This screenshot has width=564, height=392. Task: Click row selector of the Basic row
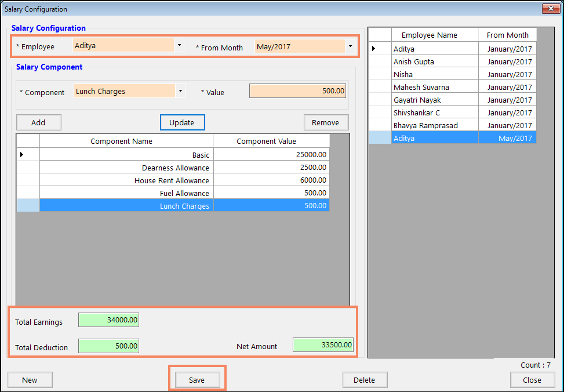[28, 155]
